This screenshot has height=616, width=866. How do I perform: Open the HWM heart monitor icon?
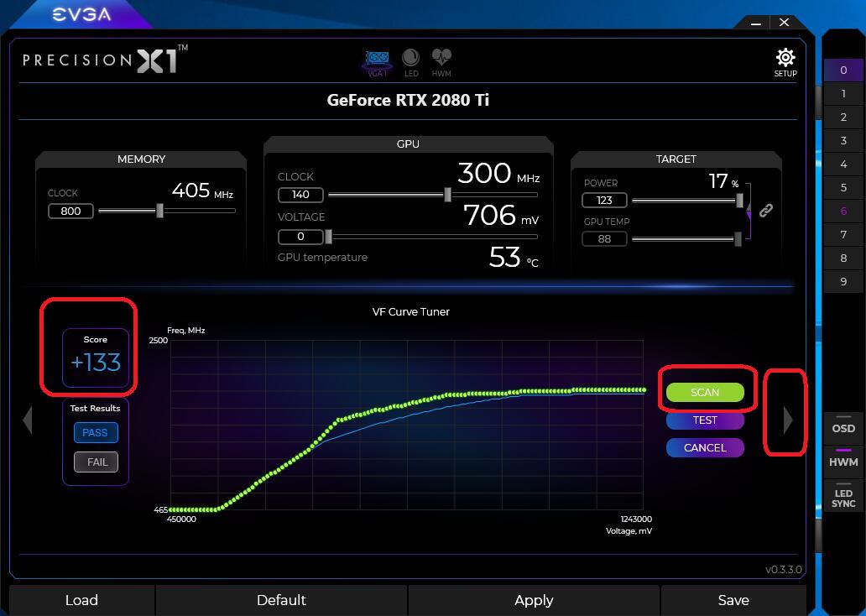pyautogui.click(x=441, y=62)
